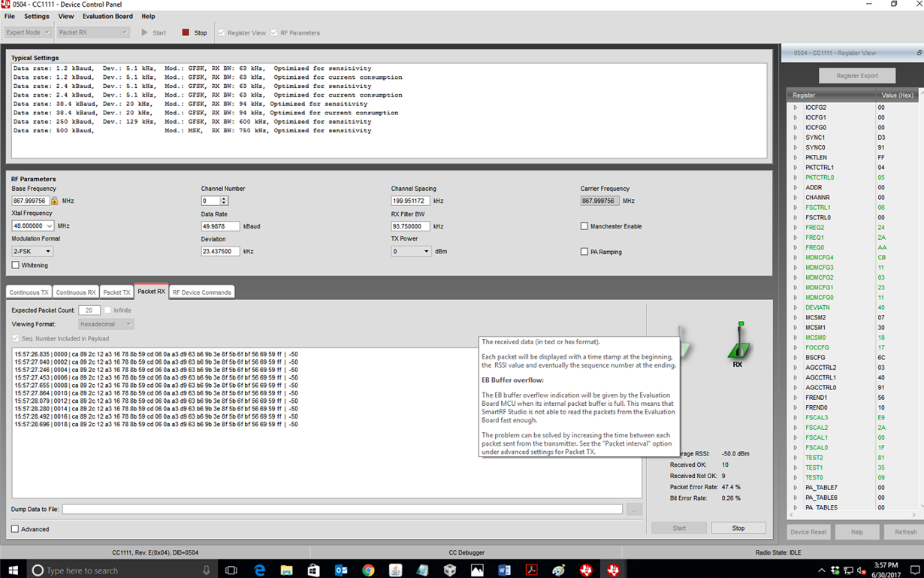Click the red Stop icon in the toolbar
The height and width of the screenshot is (578, 924).
[x=186, y=32]
